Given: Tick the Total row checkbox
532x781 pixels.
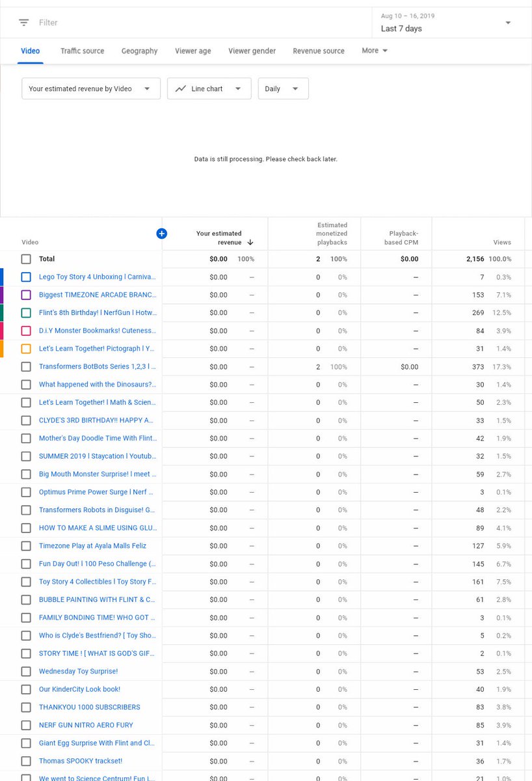Looking at the screenshot, I should click(x=26, y=259).
